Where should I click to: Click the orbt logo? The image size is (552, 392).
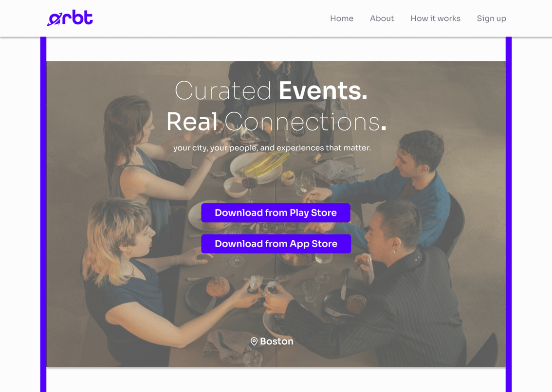(70, 18)
